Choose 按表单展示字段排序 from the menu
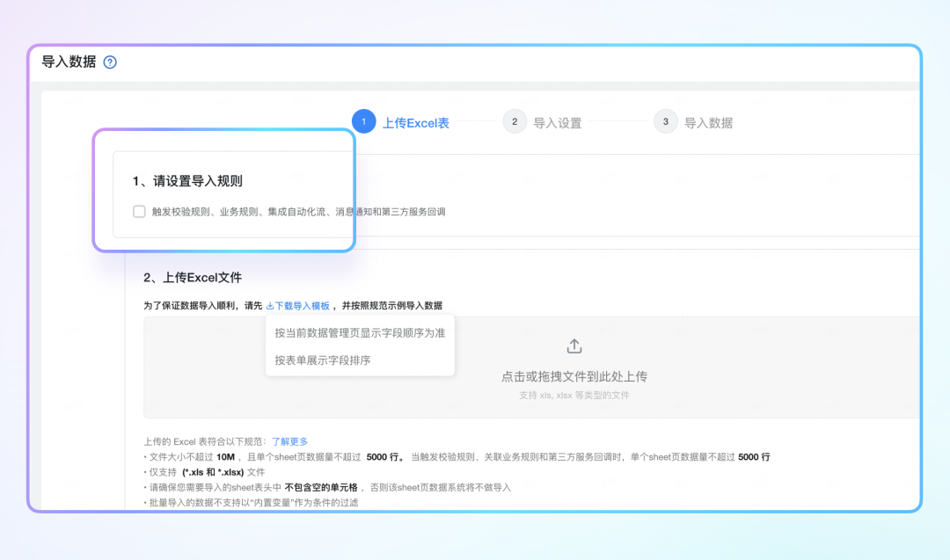The width and height of the screenshot is (950, 560). click(322, 360)
